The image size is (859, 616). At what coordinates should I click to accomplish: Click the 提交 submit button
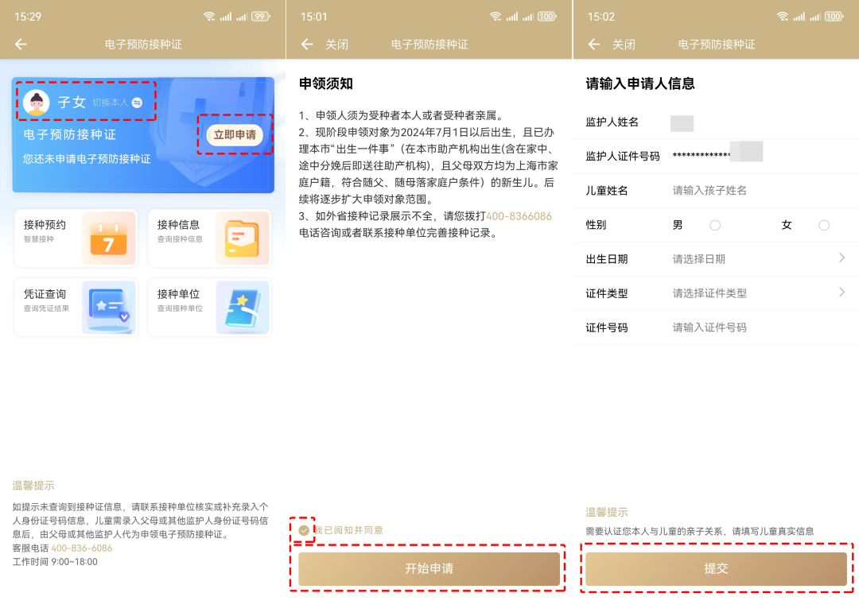716,569
